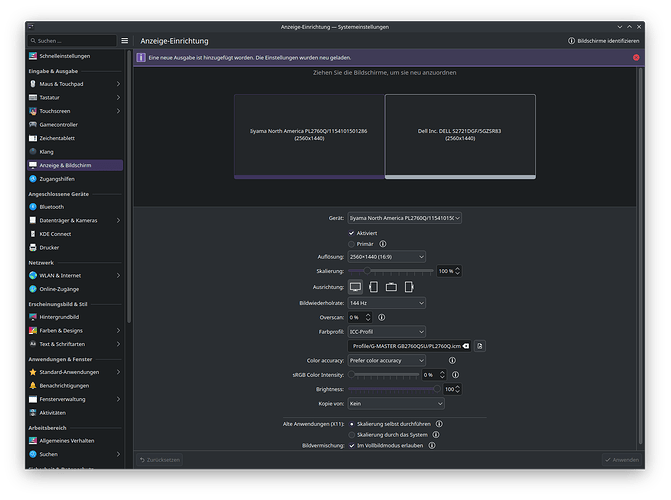This screenshot has width=671, height=500.
Task: Click the Zugangshilfen icon in sidebar
Action: click(33, 179)
